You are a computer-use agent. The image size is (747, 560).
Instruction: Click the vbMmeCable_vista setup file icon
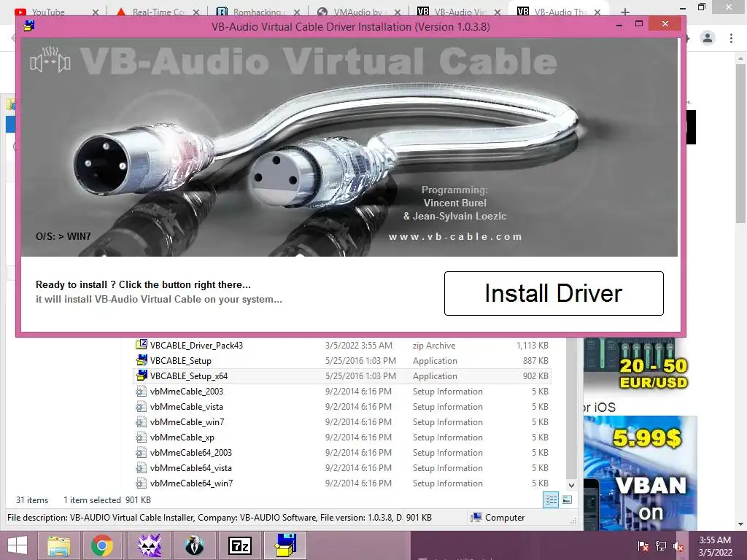pyautogui.click(x=141, y=406)
